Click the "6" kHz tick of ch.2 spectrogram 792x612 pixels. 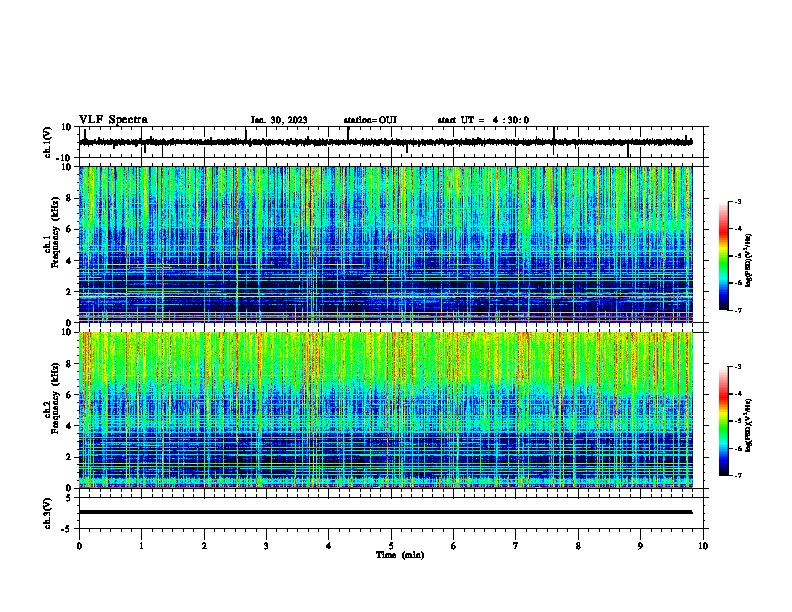point(69,395)
